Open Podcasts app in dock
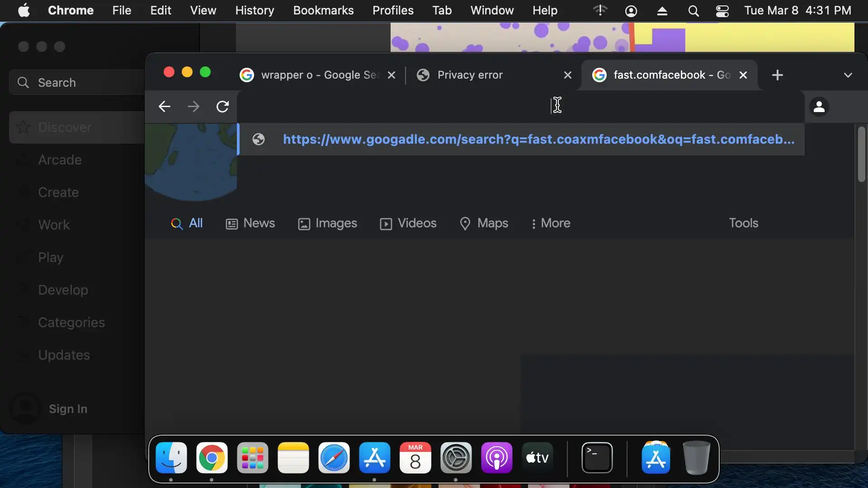Image resolution: width=868 pixels, height=488 pixels. (496, 458)
